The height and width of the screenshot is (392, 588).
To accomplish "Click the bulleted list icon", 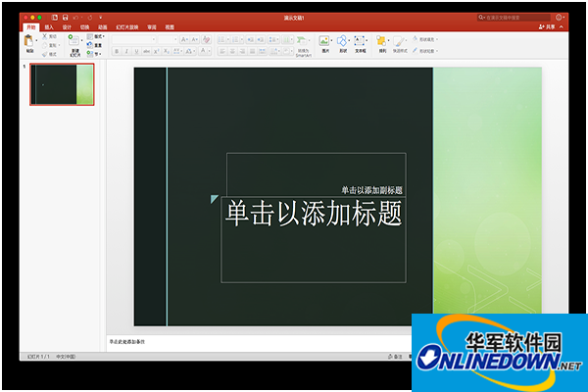I will [221, 39].
